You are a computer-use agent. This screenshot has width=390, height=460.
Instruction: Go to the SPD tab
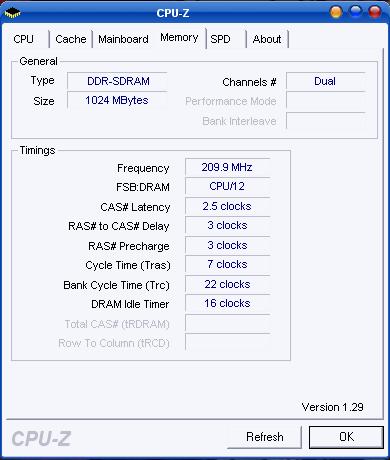(220, 39)
